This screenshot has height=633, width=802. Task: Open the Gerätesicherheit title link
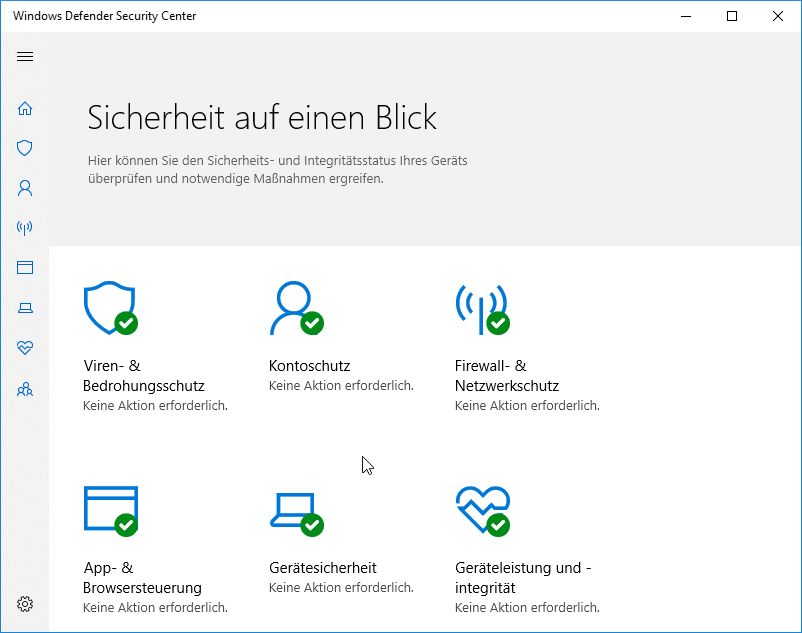[323, 568]
